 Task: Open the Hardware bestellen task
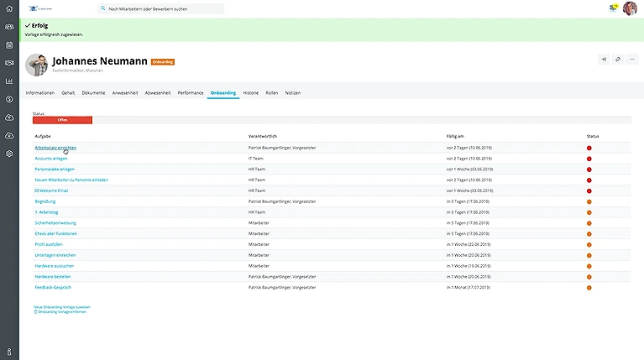coord(53,277)
